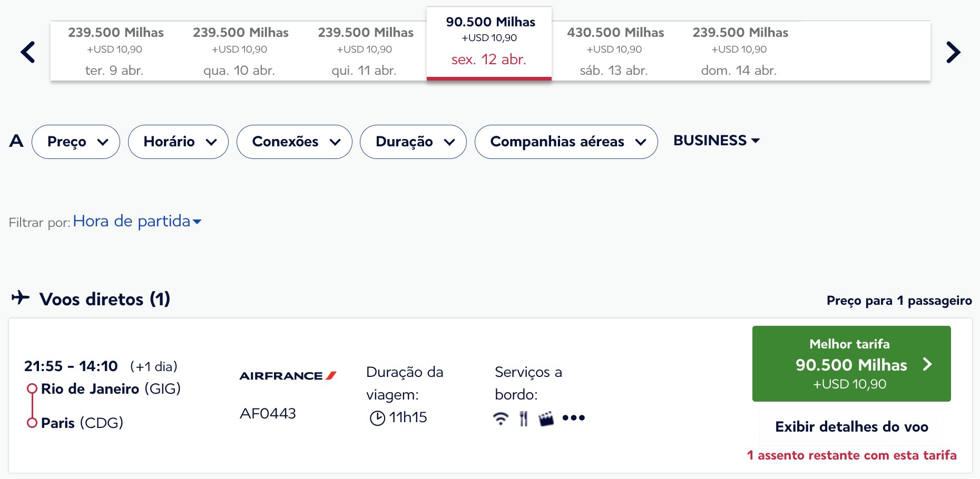This screenshot has height=479, width=980.
Task: Click the Wi-Fi onboard service icon
Action: 501,418
